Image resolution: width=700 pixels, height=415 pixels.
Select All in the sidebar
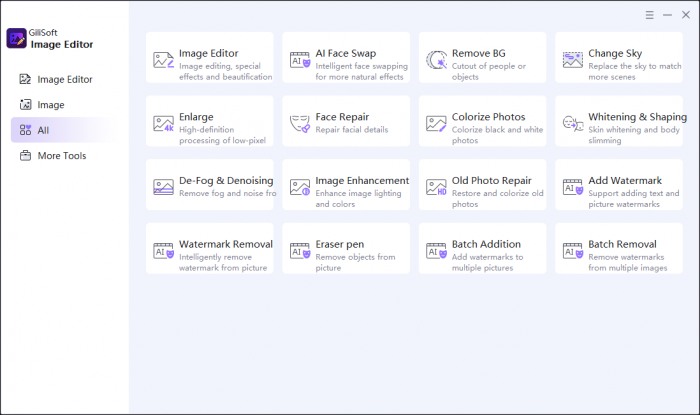tap(65, 130)
